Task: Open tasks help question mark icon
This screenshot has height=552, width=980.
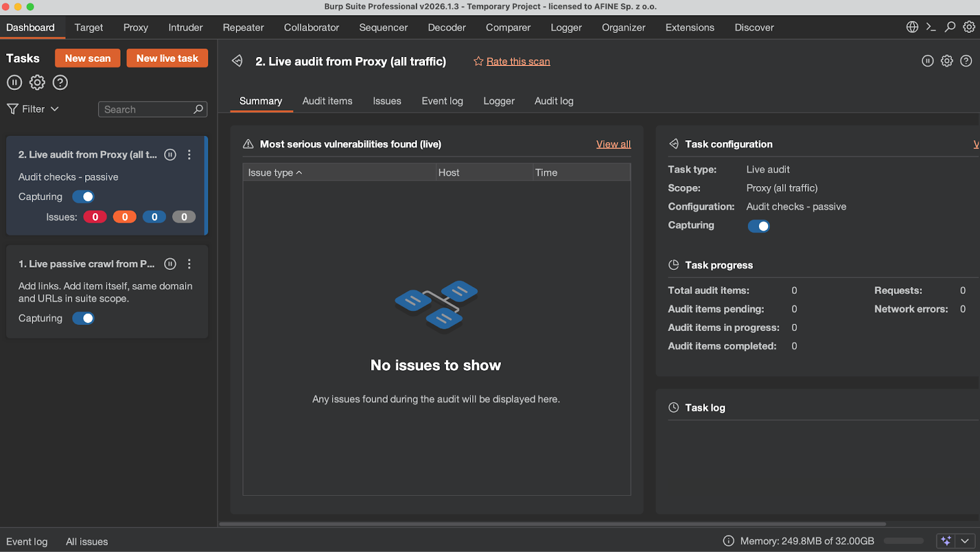Action: click(60, 82)
